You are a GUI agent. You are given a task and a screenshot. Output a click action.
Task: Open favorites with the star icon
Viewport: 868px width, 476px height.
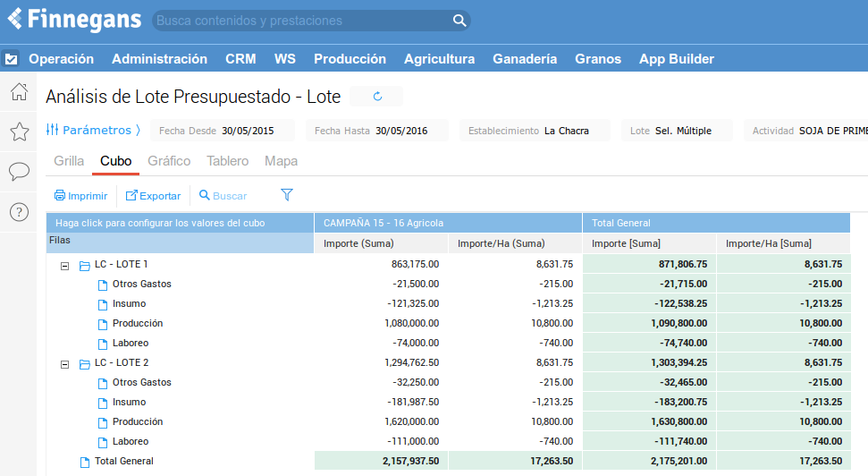[x=19, y=132]
